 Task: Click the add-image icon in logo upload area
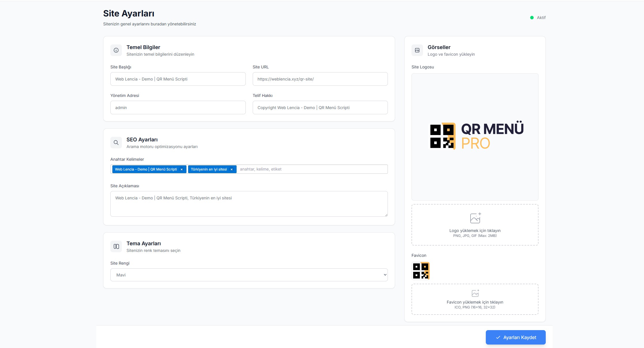475,218
